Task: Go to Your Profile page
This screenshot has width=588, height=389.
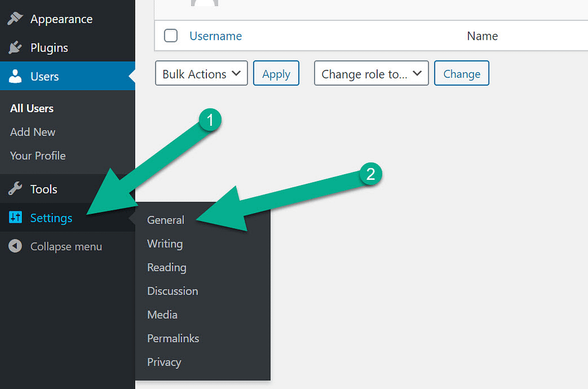Action: [x=37, y=155]
